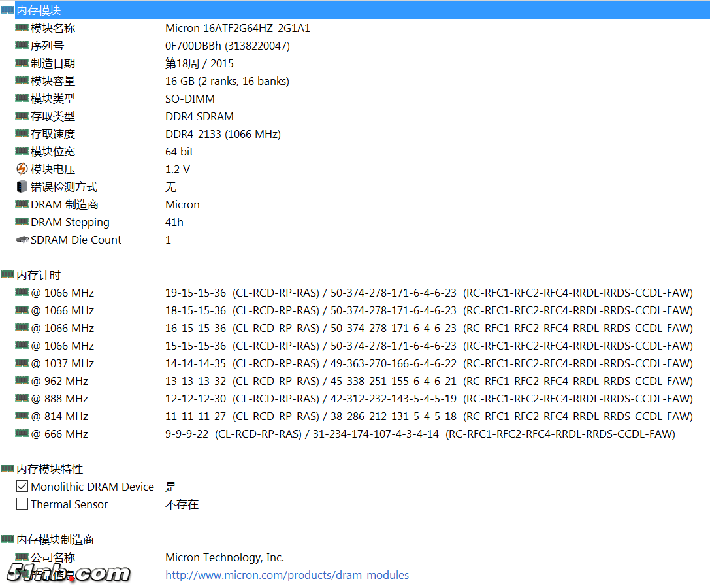
Task: Select the 内存模块特性 section header
Action: (x=50, y=469)
